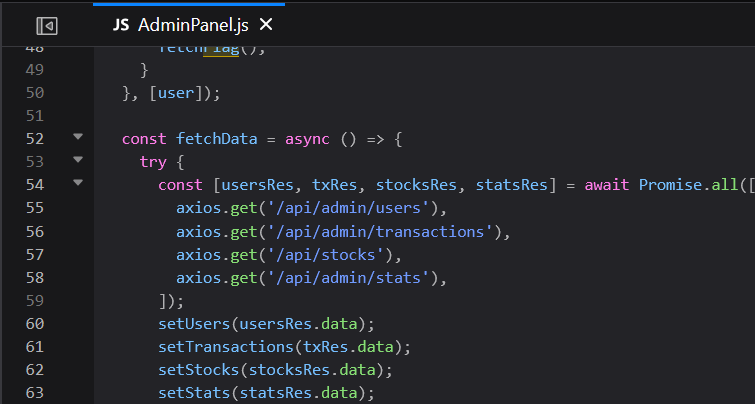
Task: Click line number 51 in gutter
Action: click(35, 116)
